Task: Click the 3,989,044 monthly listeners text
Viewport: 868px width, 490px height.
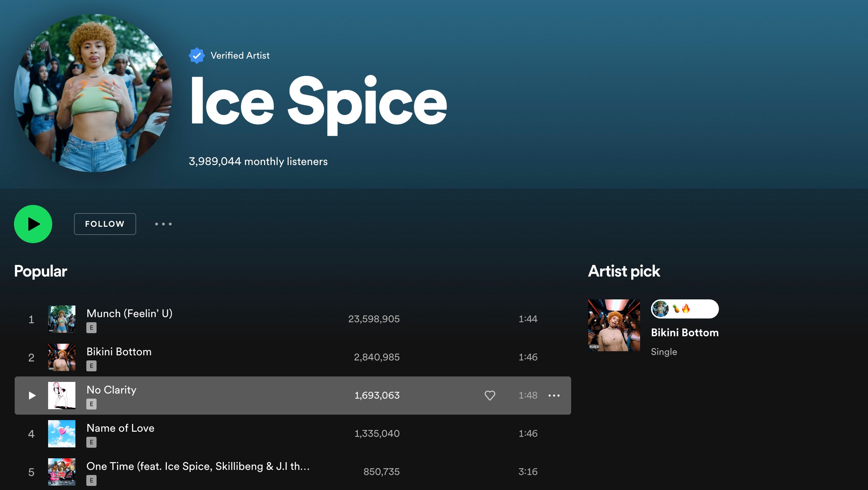Action: pyautogui.click(x=258, y=161)
